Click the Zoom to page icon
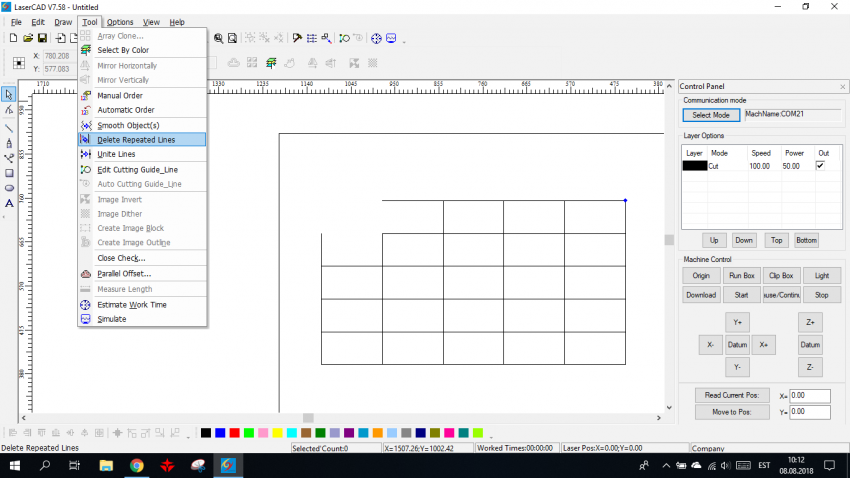This screenshot has width=850, height=478. (x=233, y=38)
